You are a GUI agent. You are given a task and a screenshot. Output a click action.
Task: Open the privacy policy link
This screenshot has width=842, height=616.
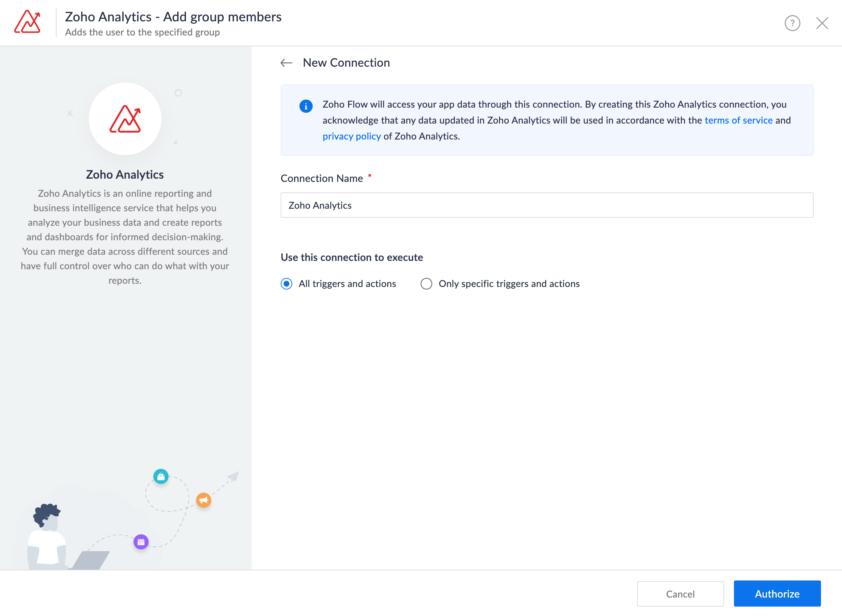pyautogui.click(x=351, y=137)
